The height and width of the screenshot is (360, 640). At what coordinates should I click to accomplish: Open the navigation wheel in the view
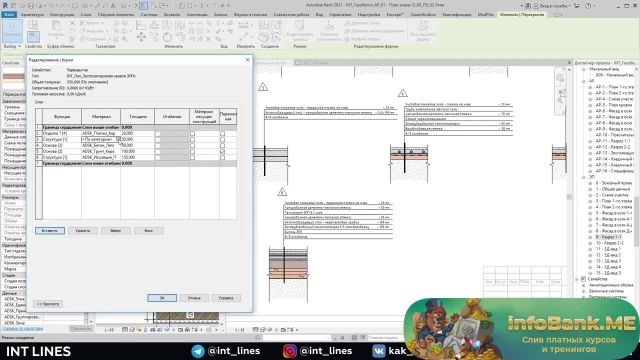560,78
